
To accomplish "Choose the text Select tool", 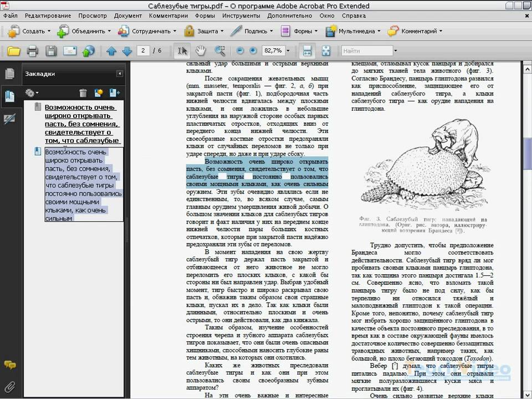I will coord(182,51).
